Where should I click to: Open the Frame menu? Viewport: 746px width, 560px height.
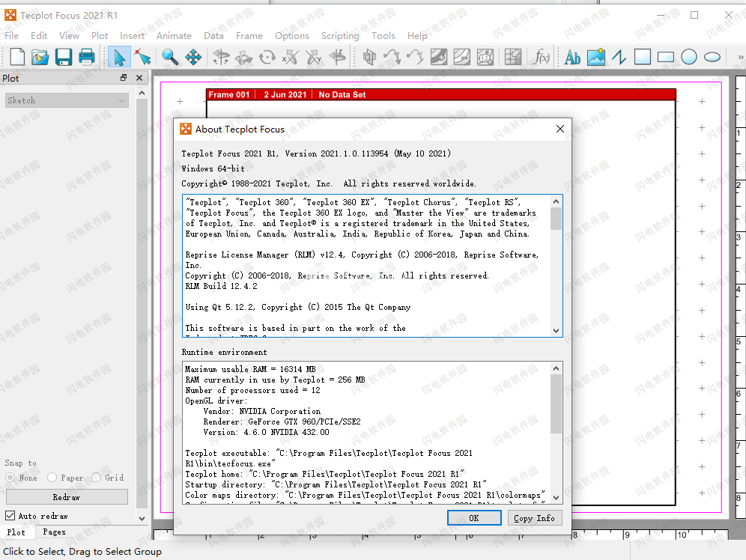coord(249,36)
